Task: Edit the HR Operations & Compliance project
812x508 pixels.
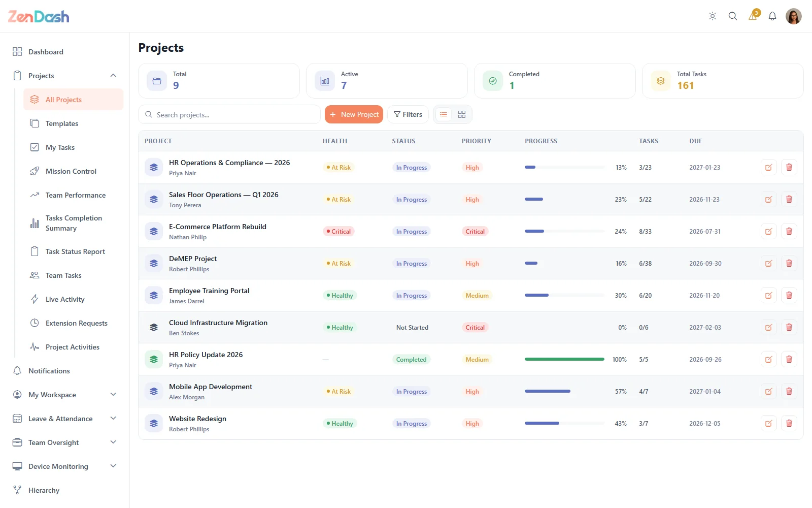Action: [769, 167]
